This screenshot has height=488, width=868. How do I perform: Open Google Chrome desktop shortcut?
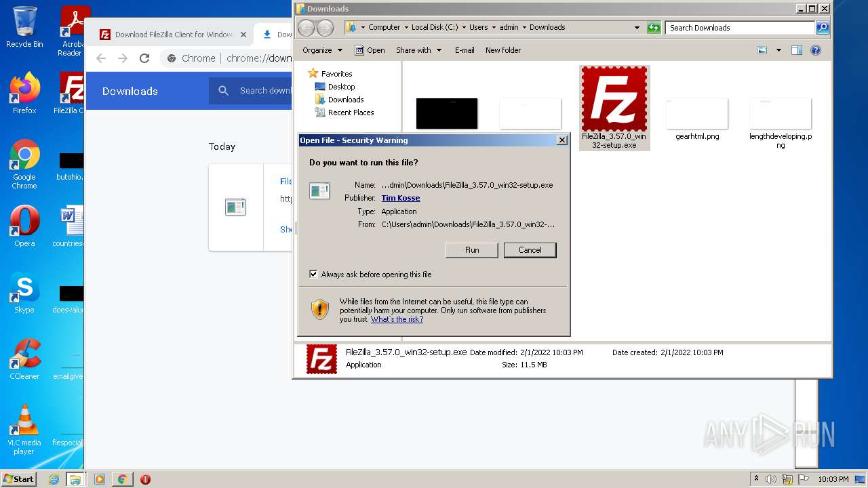24,164
